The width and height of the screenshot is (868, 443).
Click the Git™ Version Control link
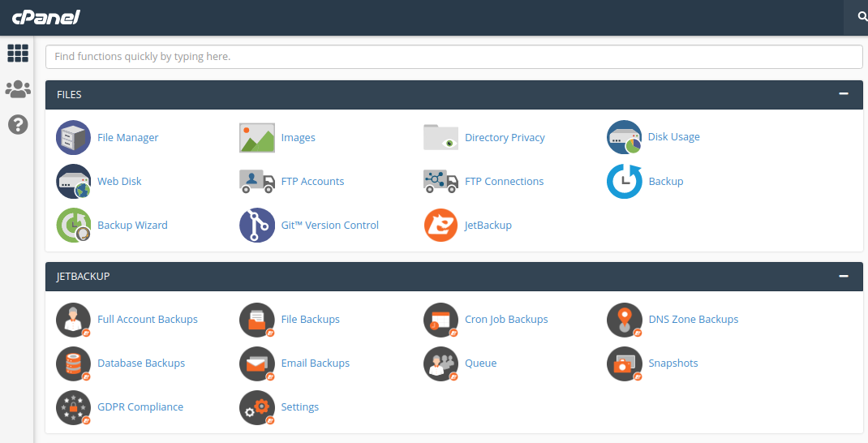click(x=330, y=225)
